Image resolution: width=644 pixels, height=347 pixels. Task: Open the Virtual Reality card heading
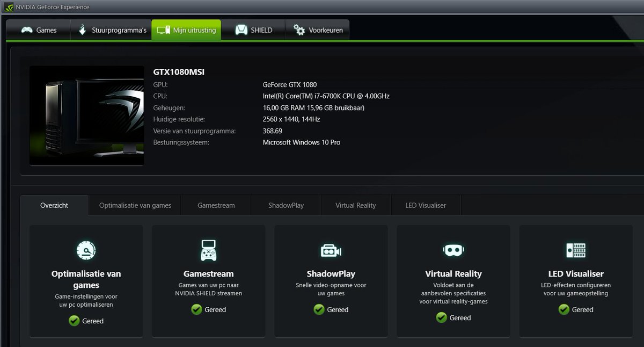[x=453, y=274]
